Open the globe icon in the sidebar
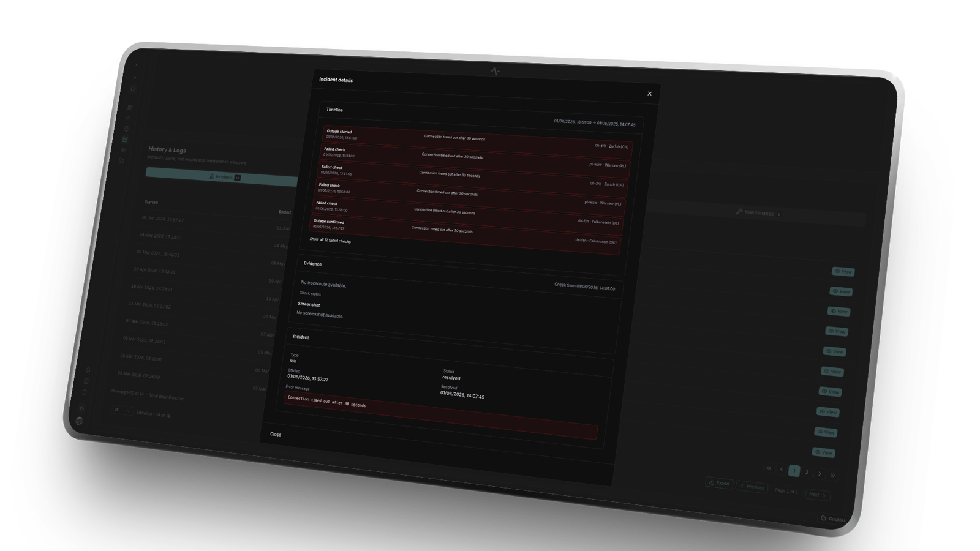 [127, 129]
